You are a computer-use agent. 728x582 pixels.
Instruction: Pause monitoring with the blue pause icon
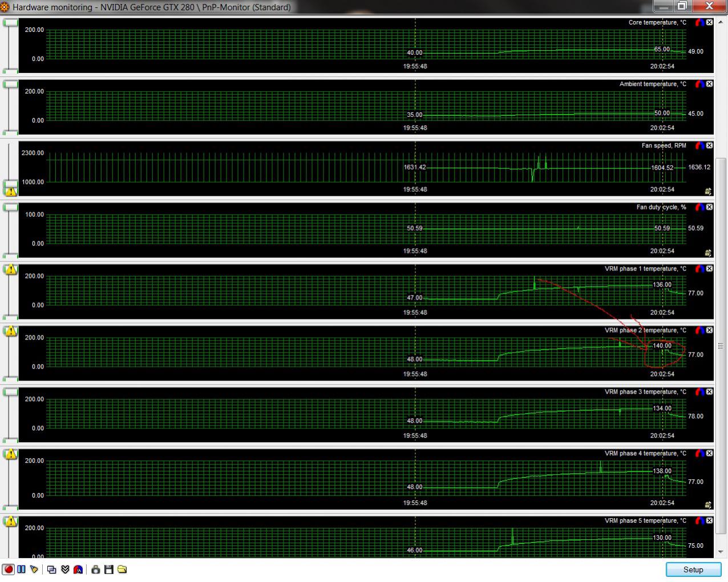(22, 569)
